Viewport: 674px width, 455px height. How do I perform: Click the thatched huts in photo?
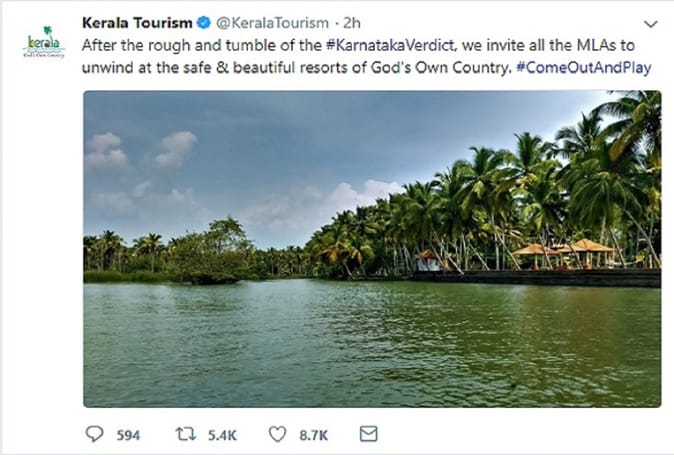(x=565, y=254)
